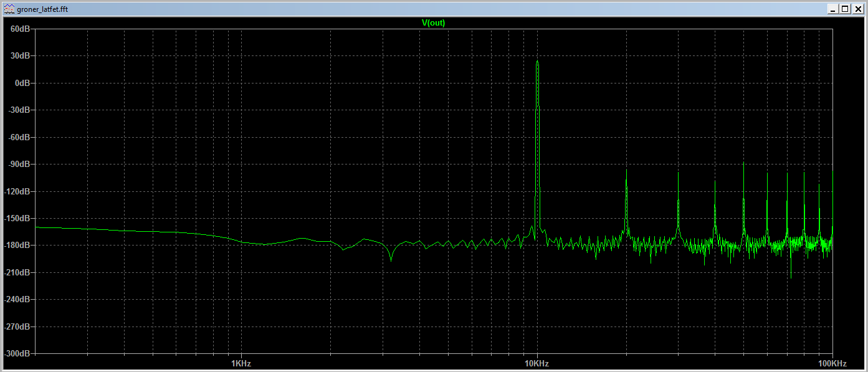Click the 10KHz horizontal axis label
Image resolution: width=868 pixels, height=372 pixels.
coord(537,363)
